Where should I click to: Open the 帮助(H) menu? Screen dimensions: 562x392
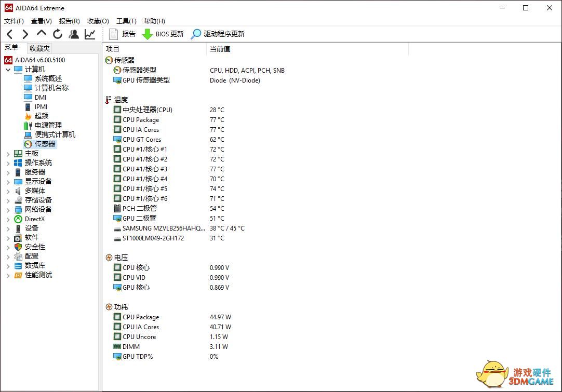[154, 21]
